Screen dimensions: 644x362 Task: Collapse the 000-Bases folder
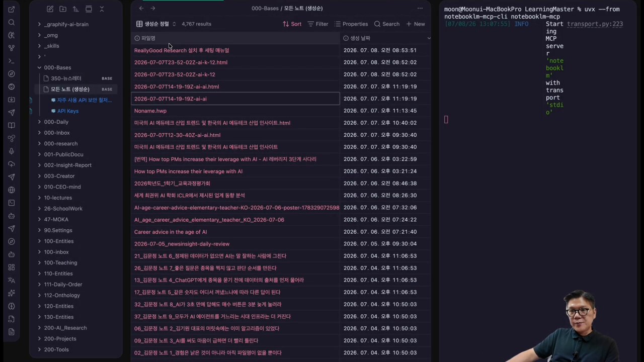(39, 67)
